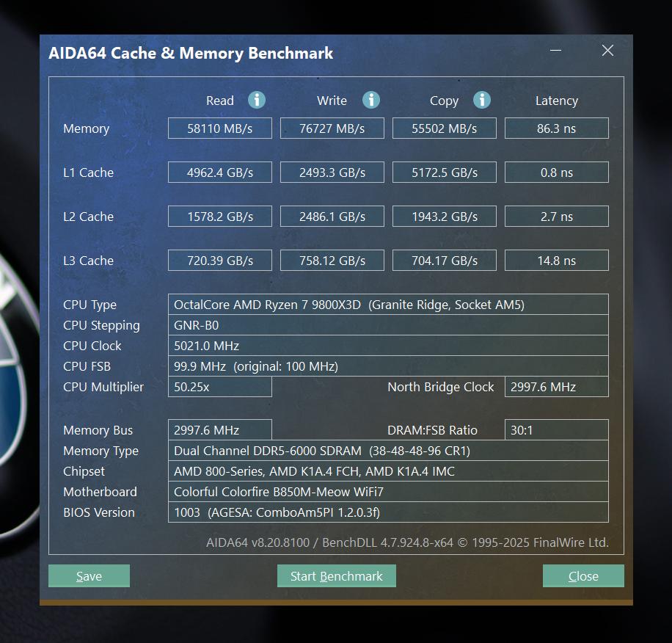Click the DRAM:FSB Ratio field showing 30:1
The height and width of the screenshot is (643, 672).
click(x=555, y=430)
